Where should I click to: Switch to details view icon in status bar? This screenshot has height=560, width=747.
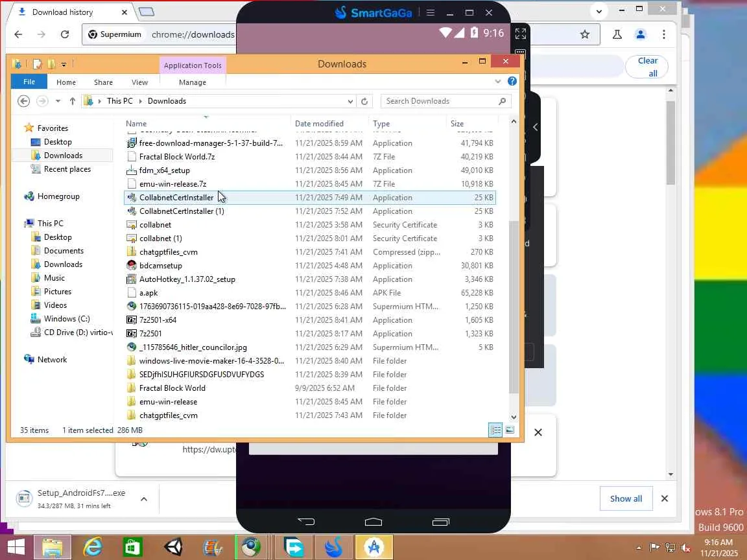[x=495, y=430]
